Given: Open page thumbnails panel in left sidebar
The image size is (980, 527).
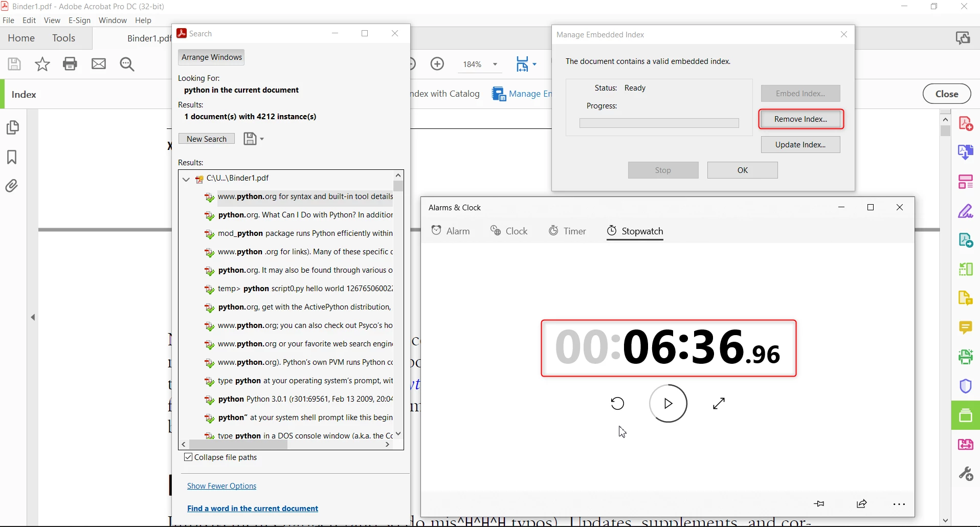Looking at the screenshot, I should [13, 127].
